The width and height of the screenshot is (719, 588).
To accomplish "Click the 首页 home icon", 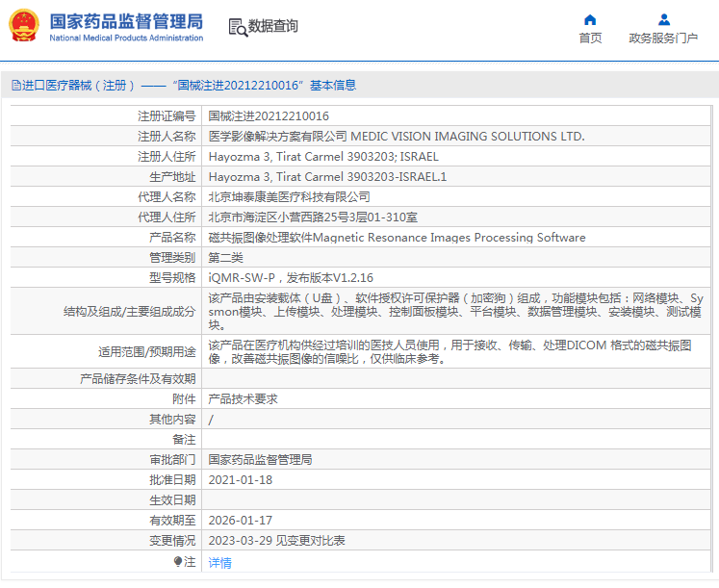I will coord(590,19).
